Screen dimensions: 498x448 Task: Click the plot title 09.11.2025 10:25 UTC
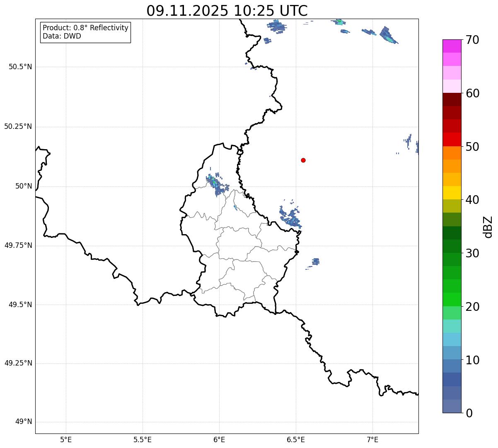pos(227,10)
